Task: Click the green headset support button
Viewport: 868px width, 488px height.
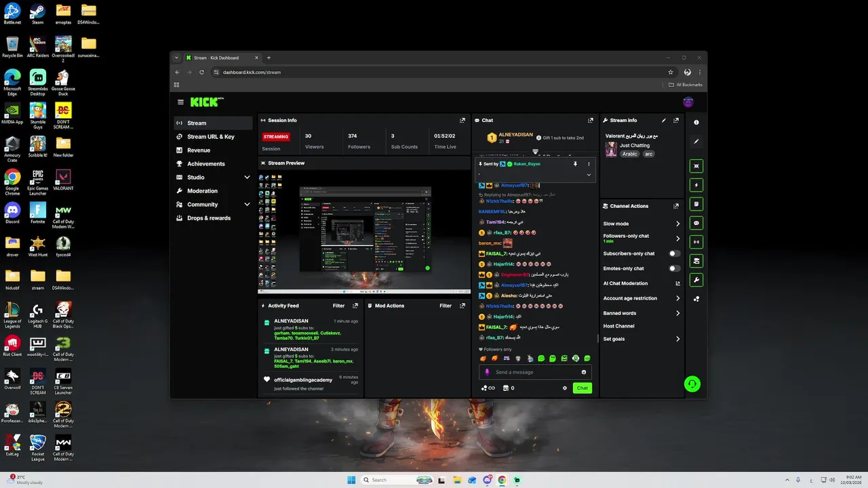Action: tap(692, 384)
